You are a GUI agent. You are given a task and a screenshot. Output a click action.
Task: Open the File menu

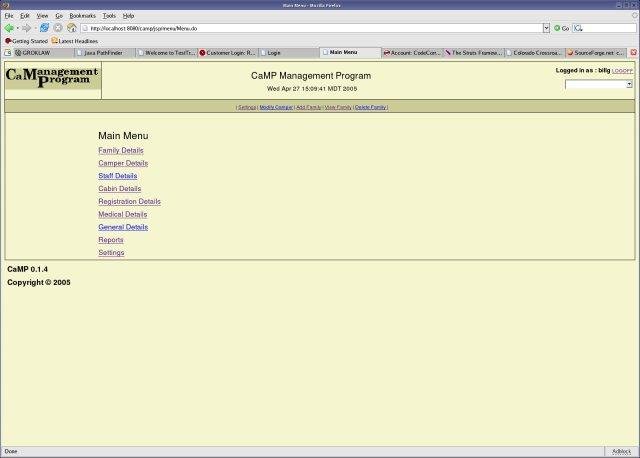9,16
